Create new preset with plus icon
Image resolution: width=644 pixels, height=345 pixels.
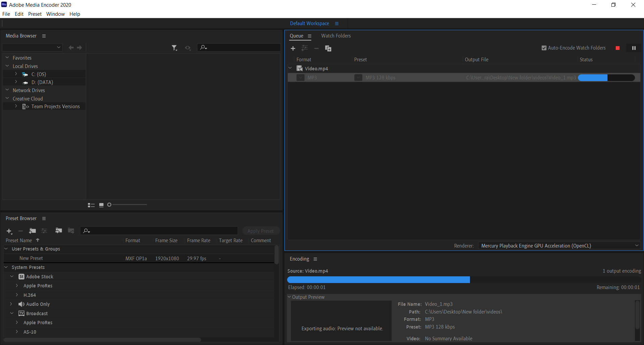(9, 231)
